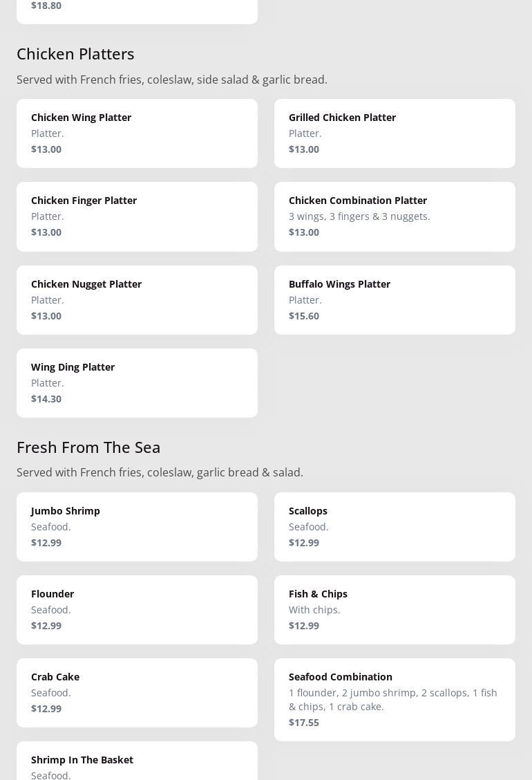The image size is (532, 780).
Task: Open the Seafood Combination card
Action: pyautogui.click(x=395, y=698)
